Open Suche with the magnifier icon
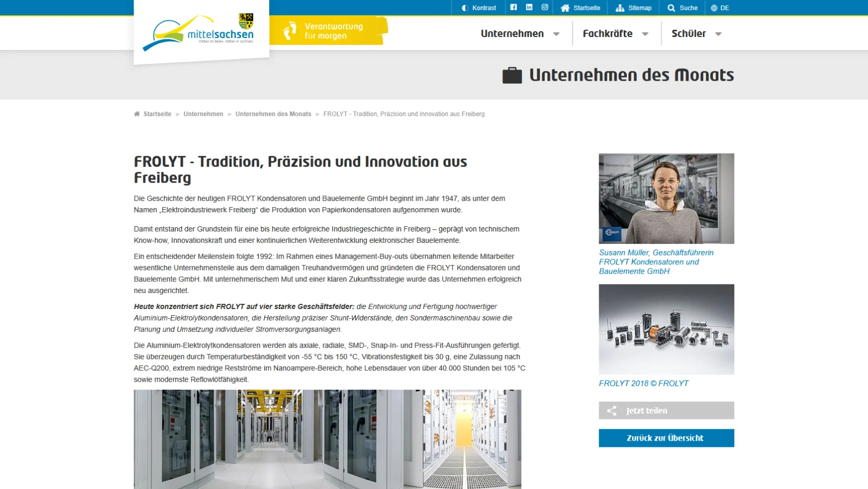The width and height of the screenshot is (868, 489). pyautogui.click(x=682, y=8)
